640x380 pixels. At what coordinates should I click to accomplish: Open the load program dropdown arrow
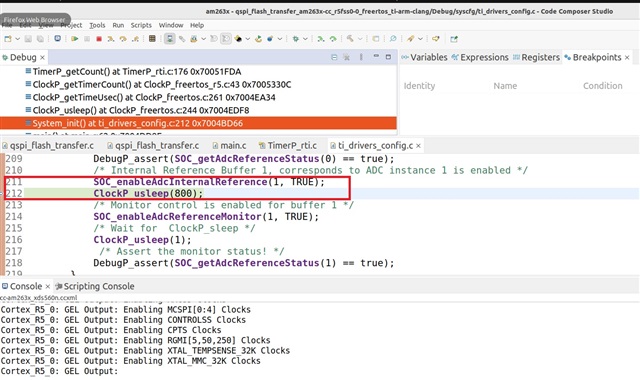(x=203, y=39)
